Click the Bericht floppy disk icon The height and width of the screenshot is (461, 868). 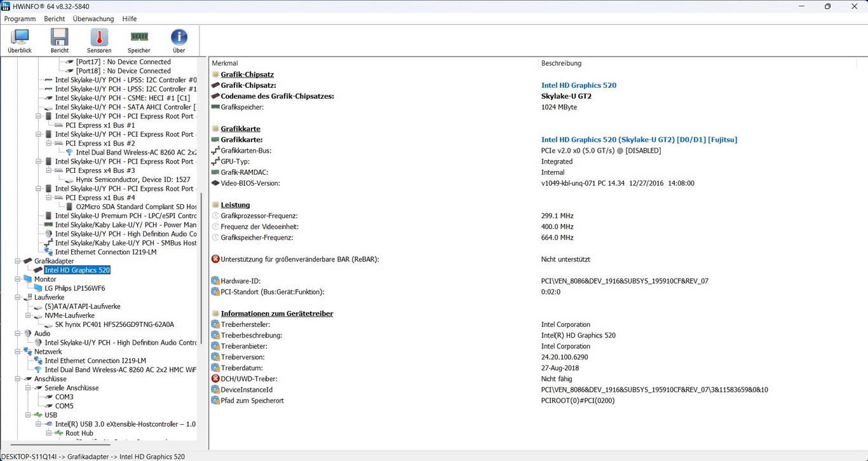[59, 41]
